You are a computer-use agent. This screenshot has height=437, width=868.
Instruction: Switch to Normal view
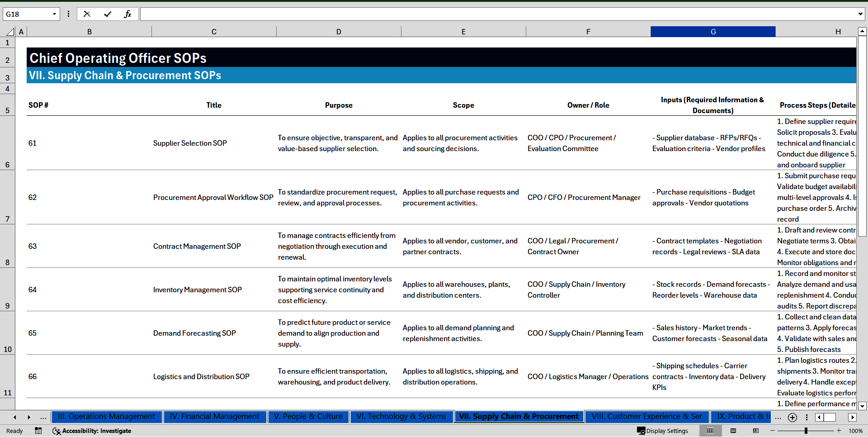click(710, 431)
